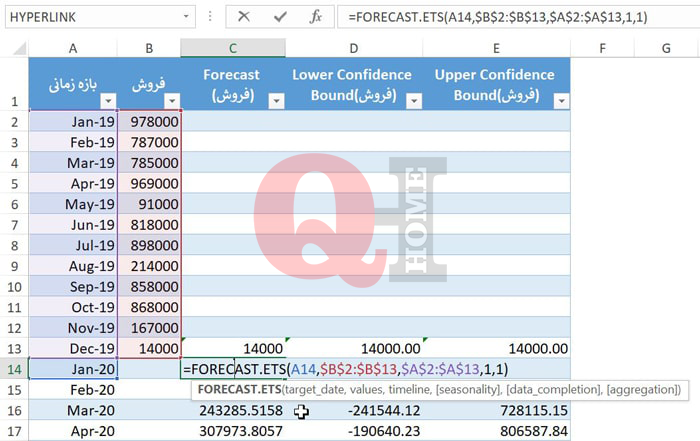
Task: Select cell A8 containing Jul-19
Action: (73, 245)
